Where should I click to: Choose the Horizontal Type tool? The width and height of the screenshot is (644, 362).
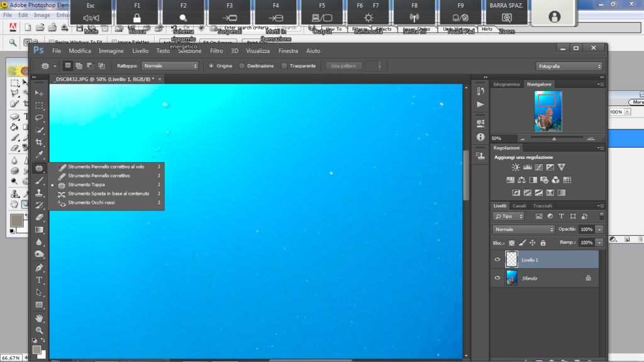pyautogui.click(x=39, y=280)
